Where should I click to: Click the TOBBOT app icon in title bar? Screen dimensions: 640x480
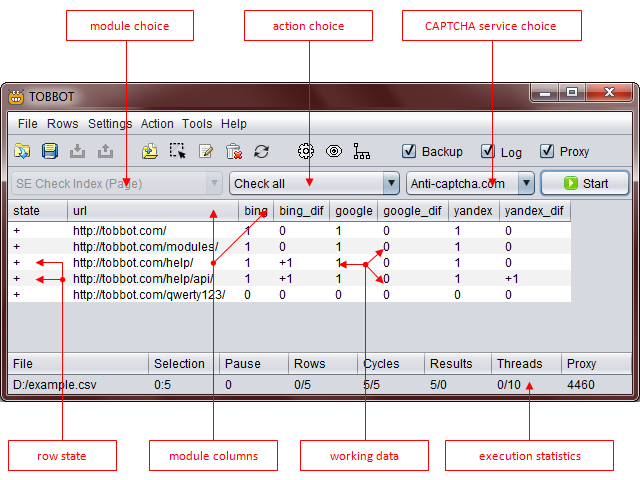[x=16, y=97]
